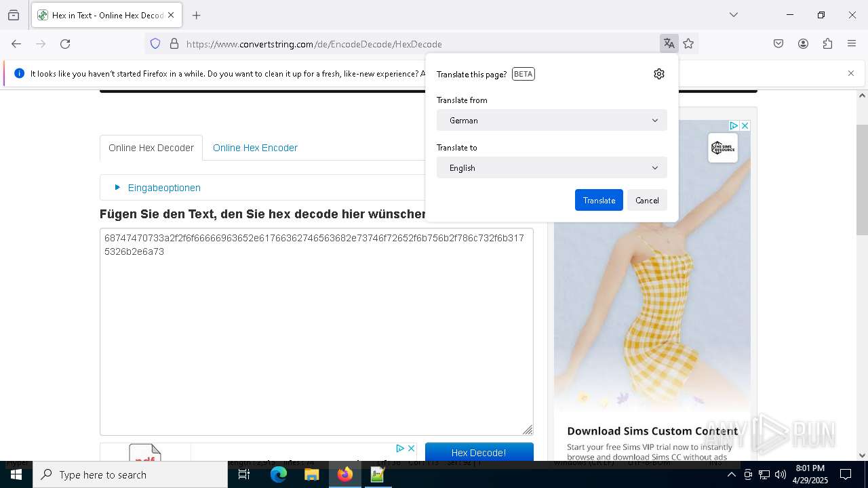The height and width of the screenshot is (488, 868).
Task: Open translation settings gear
Action: [659, 74]
